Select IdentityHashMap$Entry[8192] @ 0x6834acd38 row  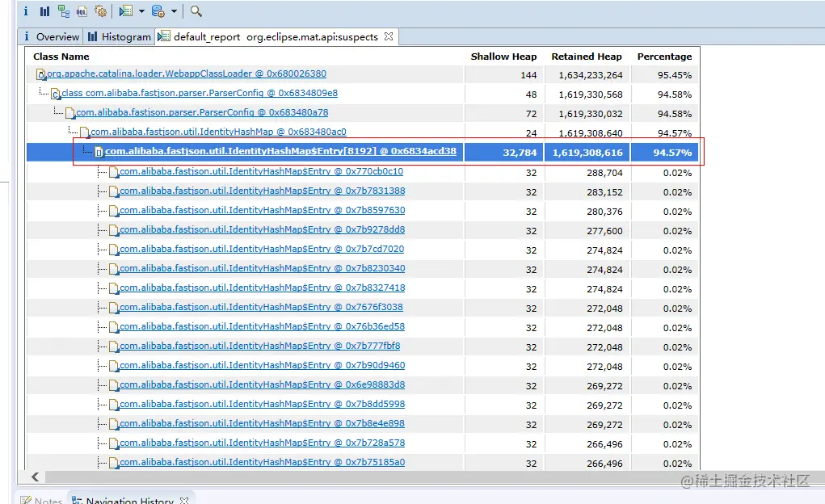363,152
